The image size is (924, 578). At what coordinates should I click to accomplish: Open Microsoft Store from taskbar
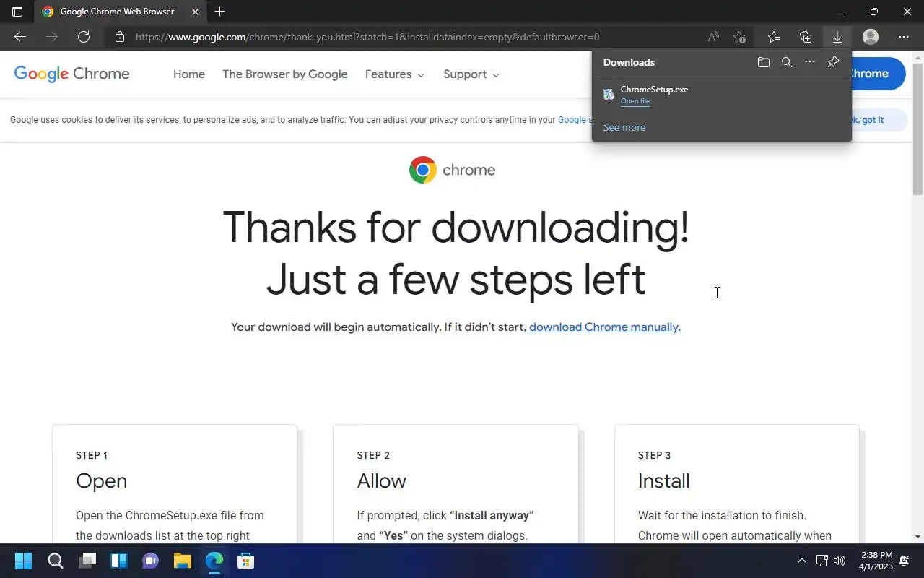coord(246,561)
